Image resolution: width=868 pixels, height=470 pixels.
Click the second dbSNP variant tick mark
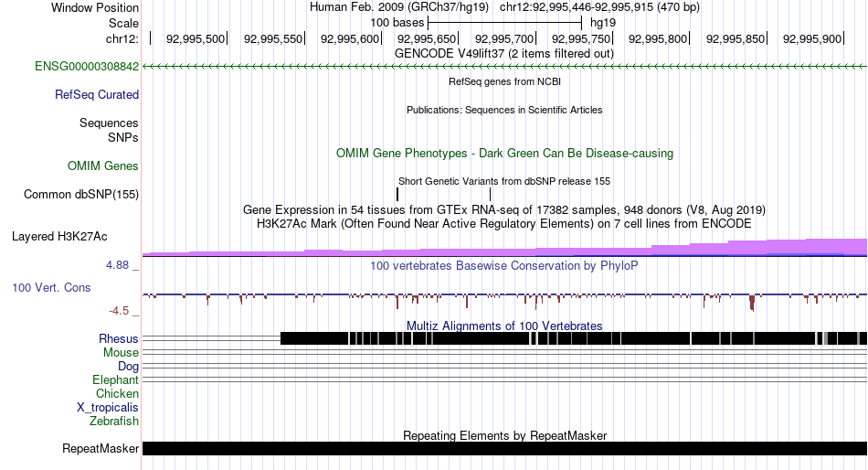coord(491,194)
